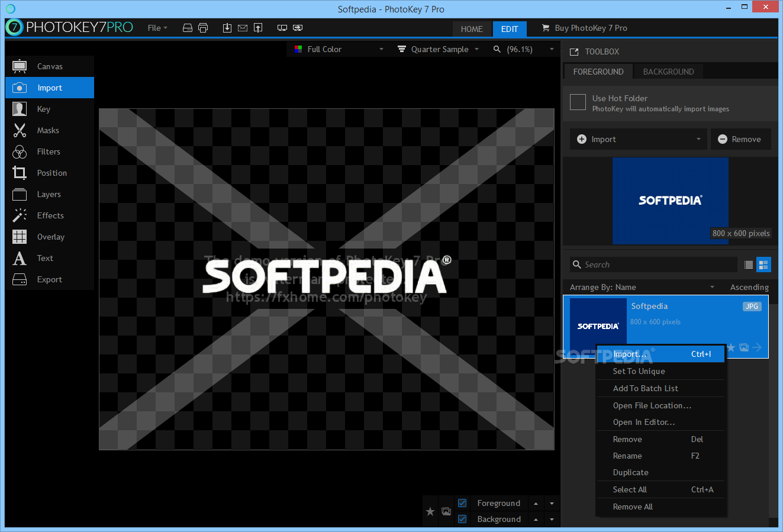Click the single monitor display icon
783x532 pixels.
click(282, 28)
